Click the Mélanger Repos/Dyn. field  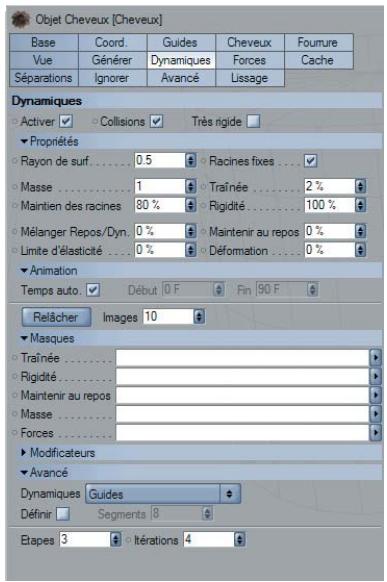coord(160,231)
